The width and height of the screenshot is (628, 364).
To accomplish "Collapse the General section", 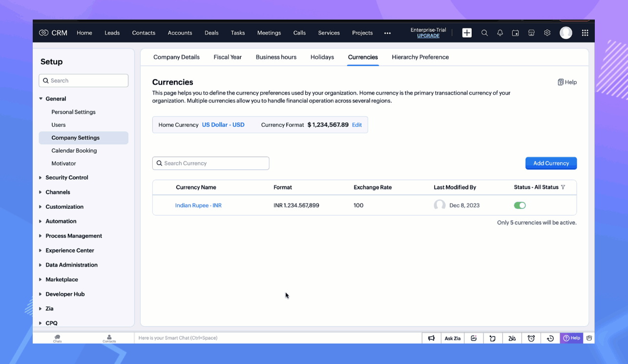I will click(55, 99).
